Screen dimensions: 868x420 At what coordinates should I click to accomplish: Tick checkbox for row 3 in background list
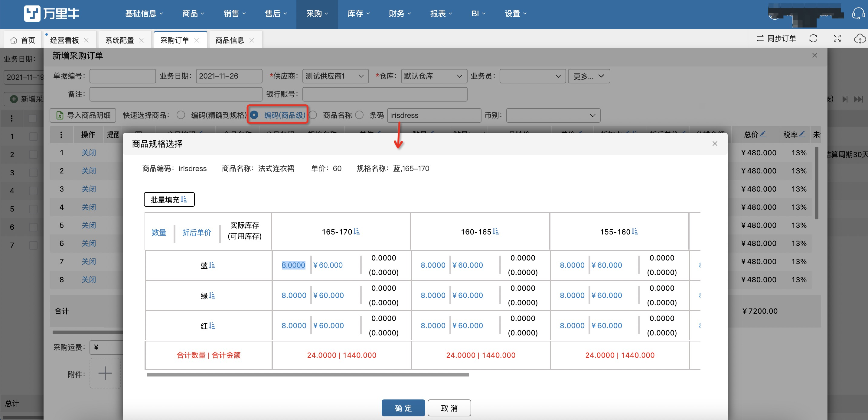33,173
